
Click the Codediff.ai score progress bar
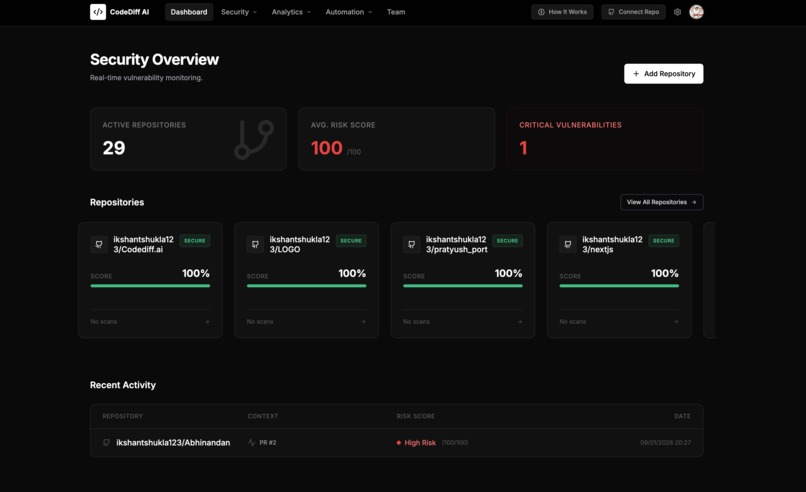point(150,286)
